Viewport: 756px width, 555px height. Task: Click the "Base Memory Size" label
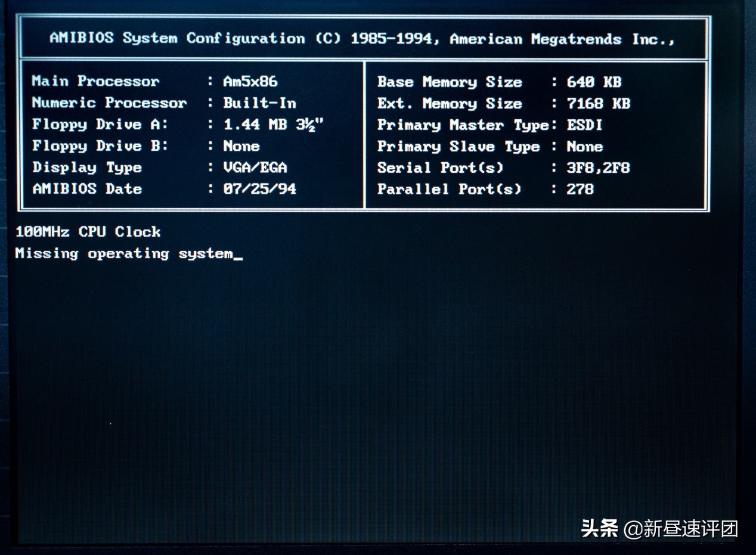tap(450, 82)
